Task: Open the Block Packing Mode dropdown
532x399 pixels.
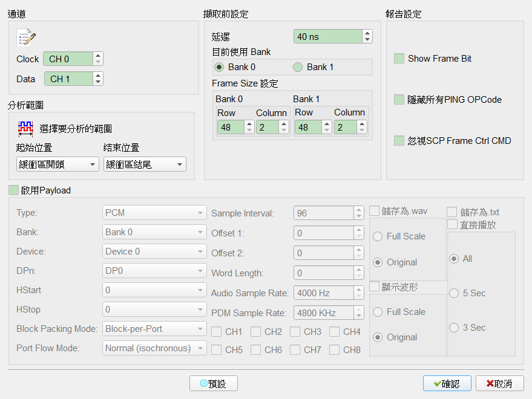Action: click(154, 329)
